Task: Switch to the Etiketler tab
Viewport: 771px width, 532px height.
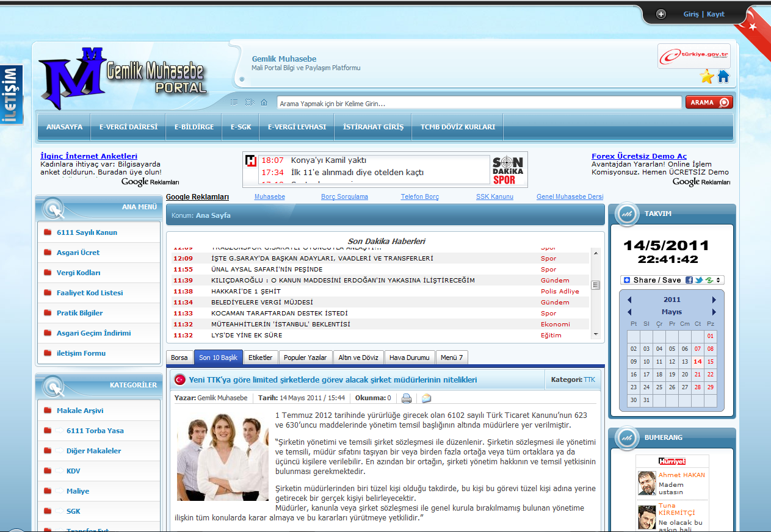Action: tap(262, 358)
